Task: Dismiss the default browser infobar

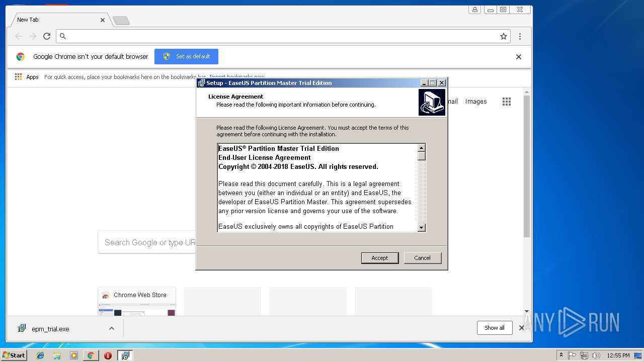Action: coord(519,57)
